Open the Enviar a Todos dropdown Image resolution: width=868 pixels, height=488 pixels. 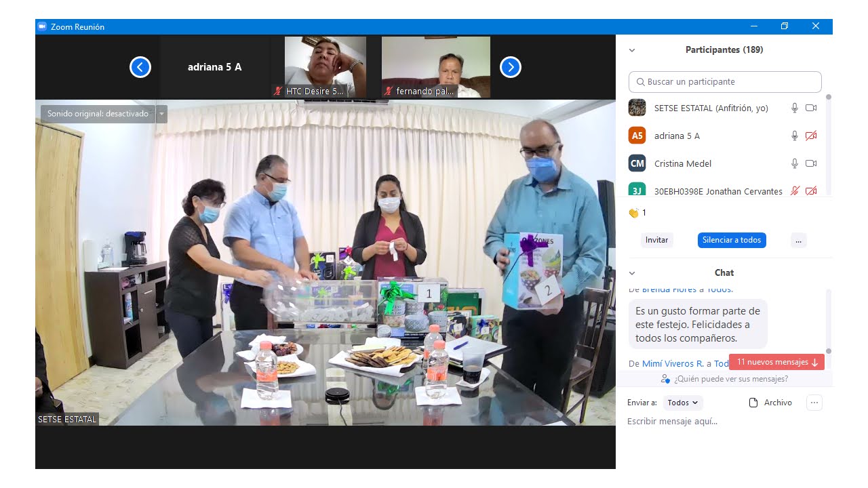coord(683,403)
